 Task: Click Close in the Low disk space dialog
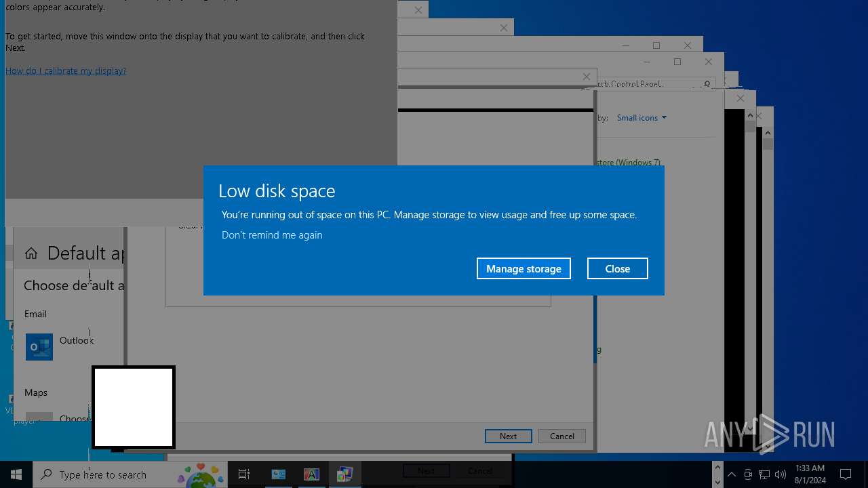[618, 268]
